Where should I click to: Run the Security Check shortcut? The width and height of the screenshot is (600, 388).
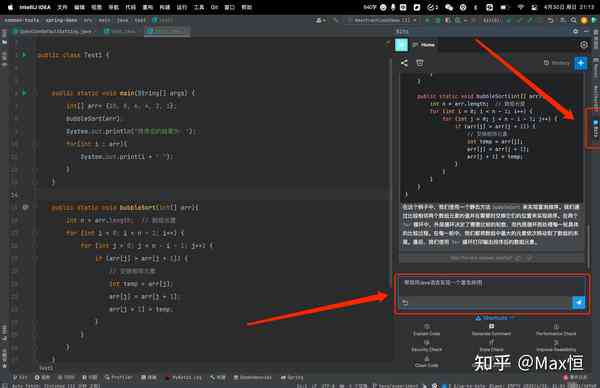pyautogui.click(x=426, y=346)
